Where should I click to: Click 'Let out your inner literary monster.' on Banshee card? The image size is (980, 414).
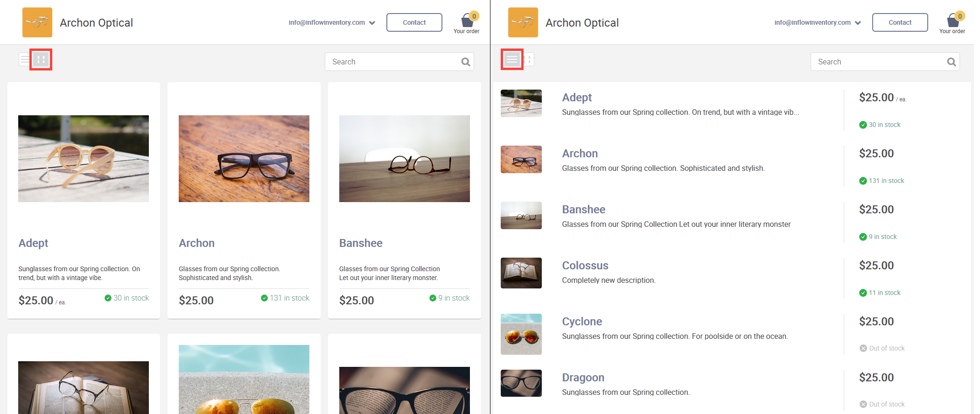pyautogui.click(x=389, y=278)
